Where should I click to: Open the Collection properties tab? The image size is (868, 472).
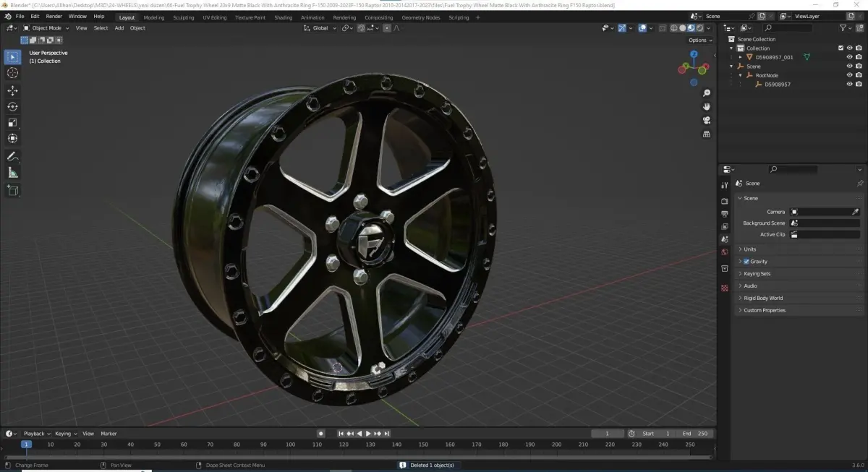725,269
